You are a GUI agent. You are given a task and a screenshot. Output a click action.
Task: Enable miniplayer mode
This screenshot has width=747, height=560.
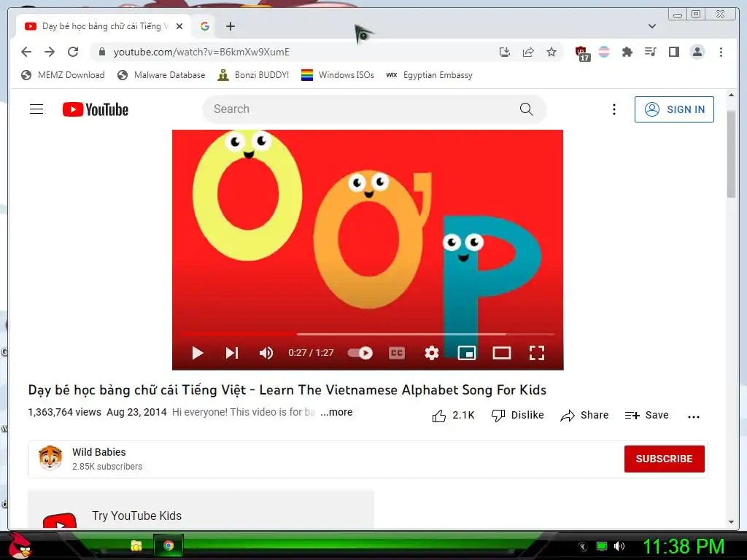click(x=467, y=353)
